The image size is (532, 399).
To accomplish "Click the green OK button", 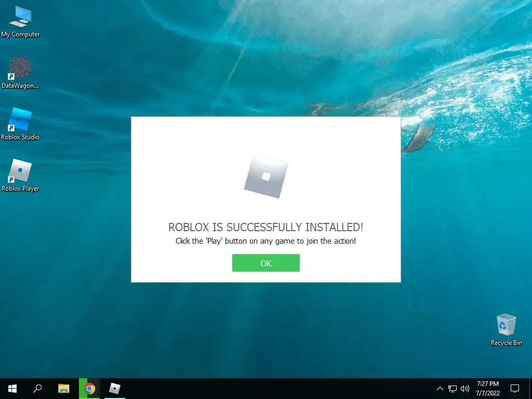I will pos(265,263).
